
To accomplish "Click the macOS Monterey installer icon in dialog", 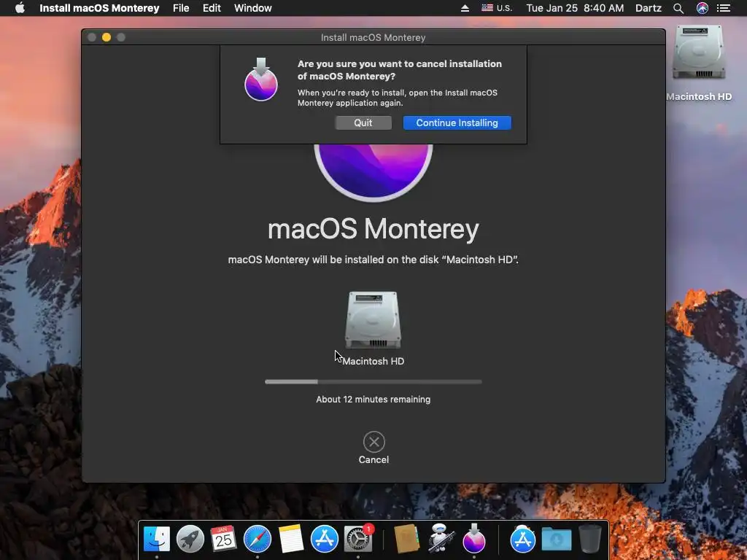I will pyautogui.click(x=261, y=79).
